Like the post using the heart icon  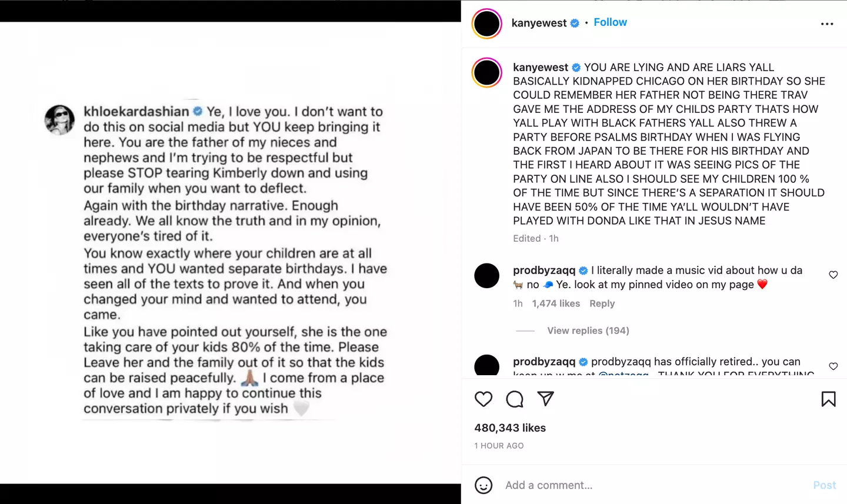point(483,399)
